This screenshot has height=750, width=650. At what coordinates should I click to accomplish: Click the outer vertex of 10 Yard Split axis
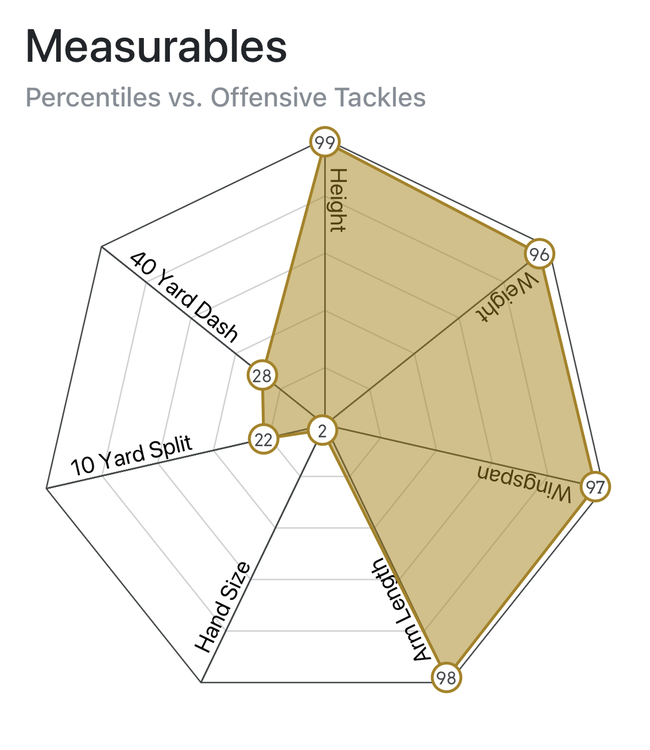(x=47, y=488)
